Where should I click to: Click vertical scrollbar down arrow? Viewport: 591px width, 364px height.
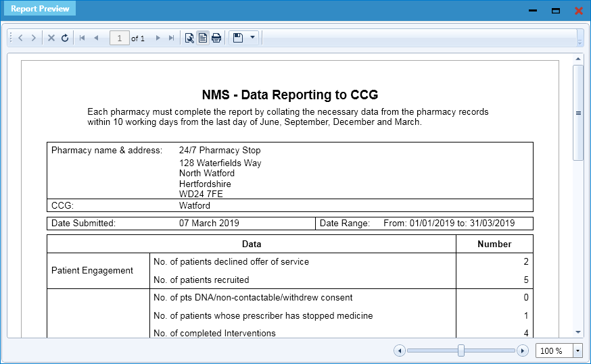click(578, 332)
